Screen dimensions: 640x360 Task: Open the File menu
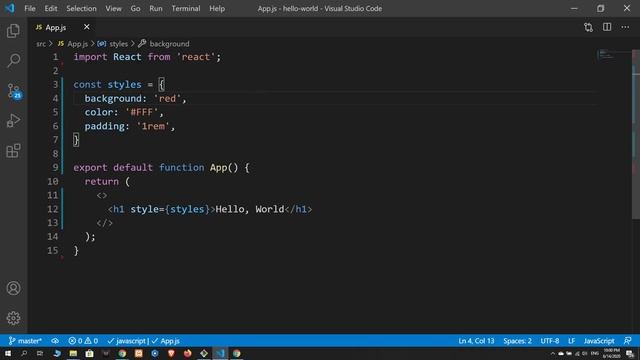coord(30,9)
